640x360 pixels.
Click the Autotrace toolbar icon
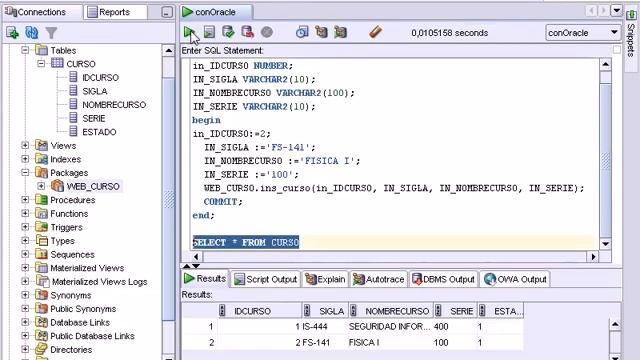tap(340, 32)
